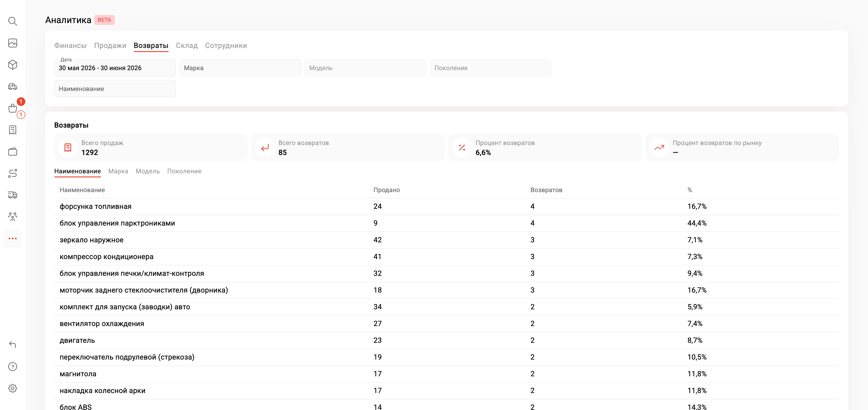This screenshot has height=410, width=868.
Task: Click комплект для запуска авто row
Action: pyautogui.click(x=446, y=307)
